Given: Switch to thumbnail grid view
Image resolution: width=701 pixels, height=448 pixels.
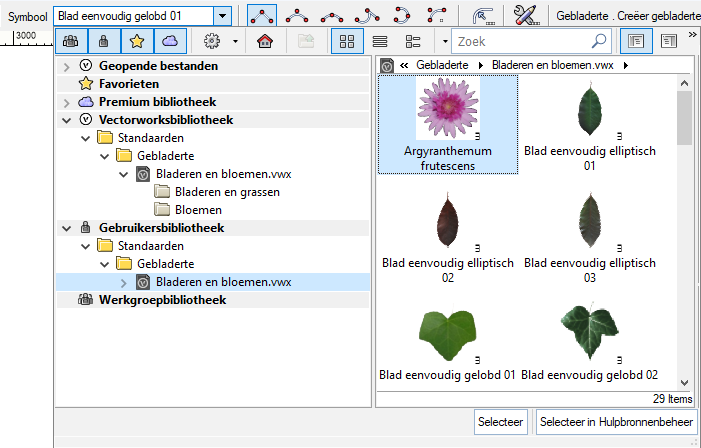Looking at the screenshot, I should 347,41.
